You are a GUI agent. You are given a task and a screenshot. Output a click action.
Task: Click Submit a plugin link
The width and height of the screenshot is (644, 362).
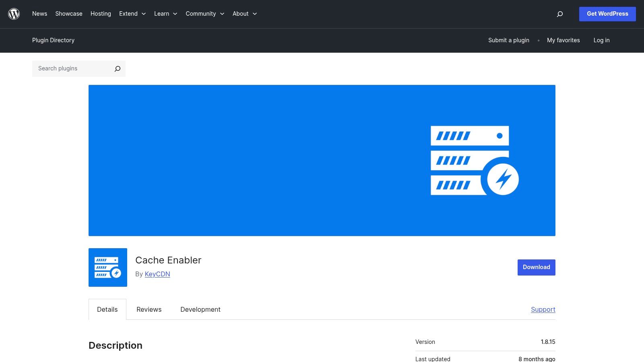click(x=509, y=40)
